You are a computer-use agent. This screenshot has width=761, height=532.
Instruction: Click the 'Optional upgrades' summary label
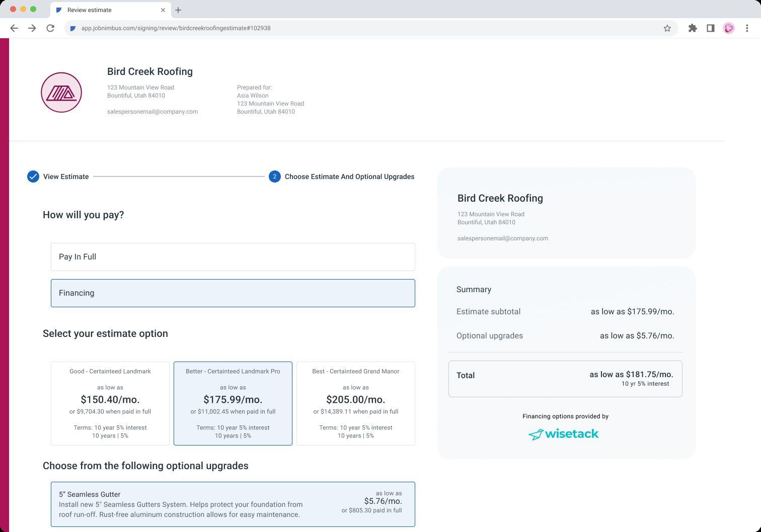[x=490, y=336]
